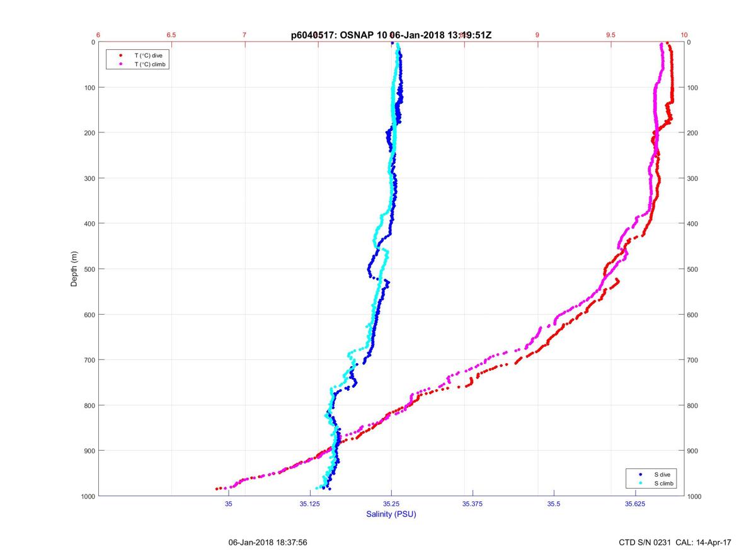Click the footer timestamp '06-Jan-2018 18:37:56'
756x558 pixels.
268,542
